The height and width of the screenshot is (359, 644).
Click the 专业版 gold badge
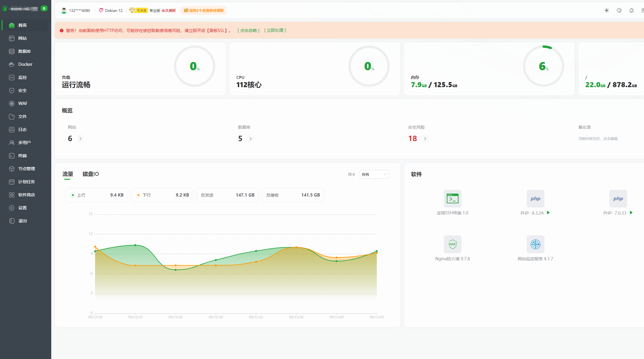(138, 10)
